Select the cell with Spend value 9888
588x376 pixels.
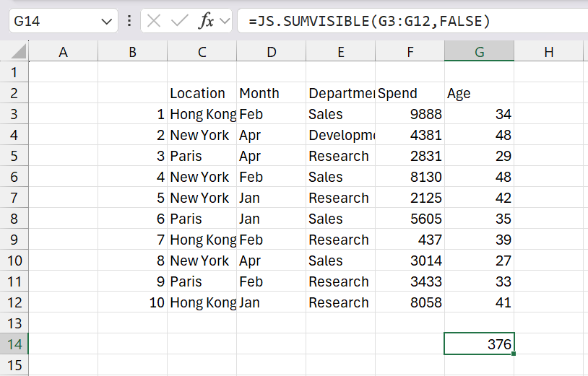[410, 114]
